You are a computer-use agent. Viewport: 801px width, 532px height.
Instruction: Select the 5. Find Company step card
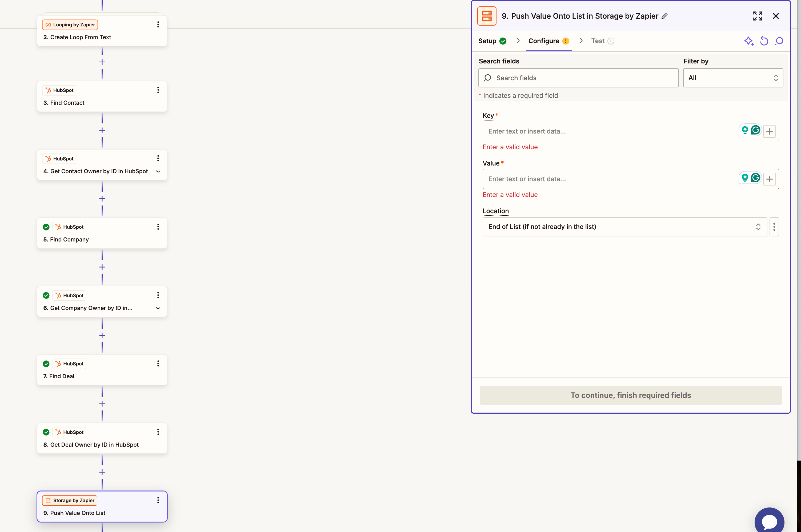point(102,233)
